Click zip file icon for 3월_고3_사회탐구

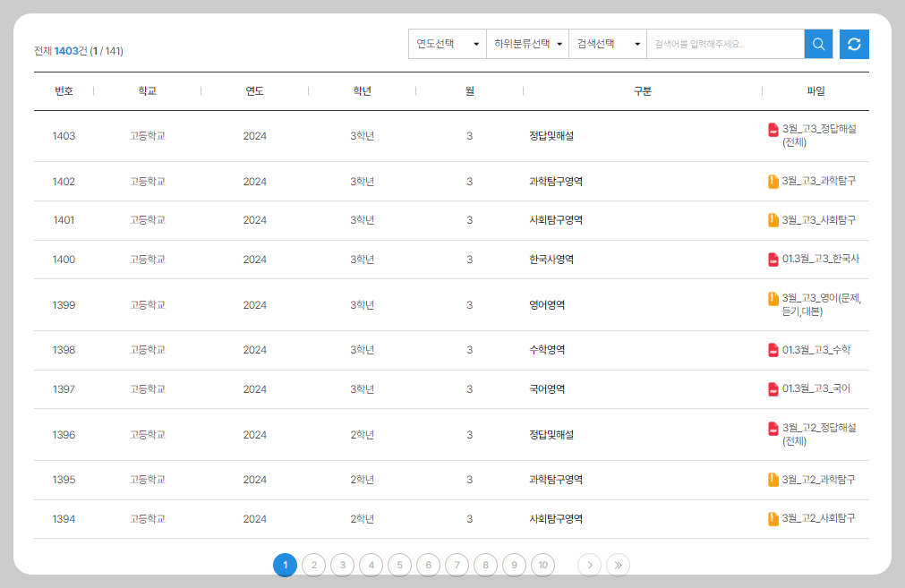tap(773, 220)
